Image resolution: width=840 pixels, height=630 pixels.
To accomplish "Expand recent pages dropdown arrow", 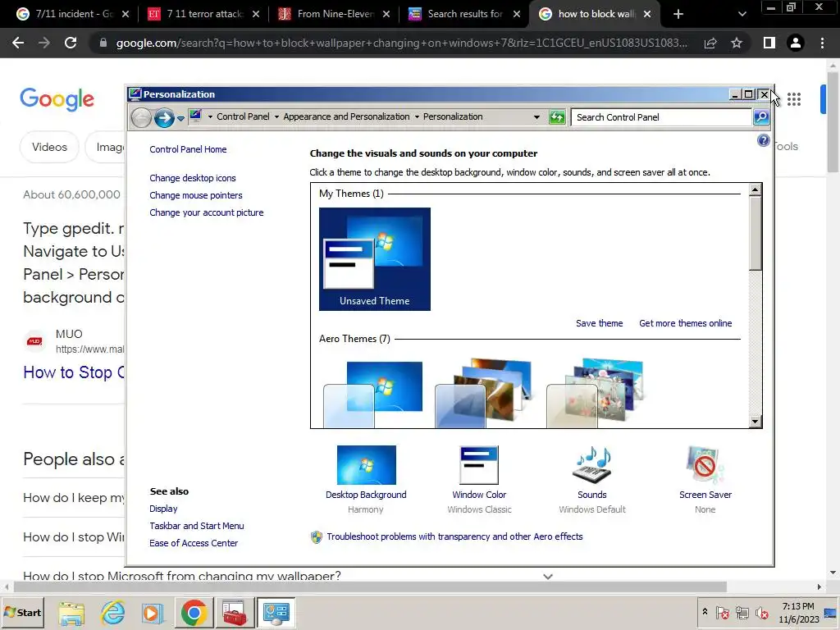I will click(181, 118).
